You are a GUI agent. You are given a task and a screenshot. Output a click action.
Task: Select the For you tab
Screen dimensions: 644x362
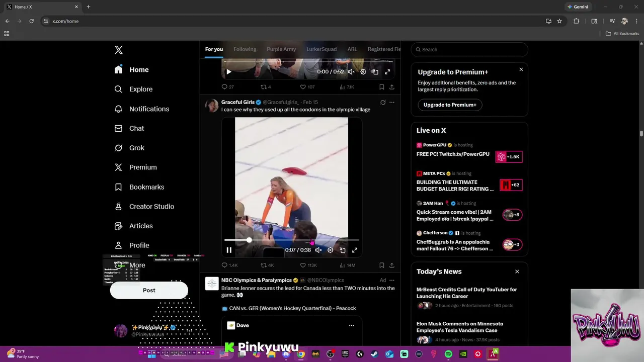(x=214, y=49)
